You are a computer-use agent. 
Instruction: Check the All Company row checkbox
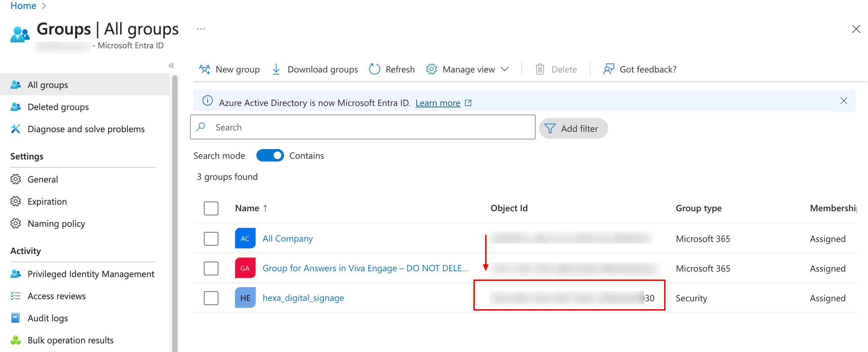coord(211,238)
